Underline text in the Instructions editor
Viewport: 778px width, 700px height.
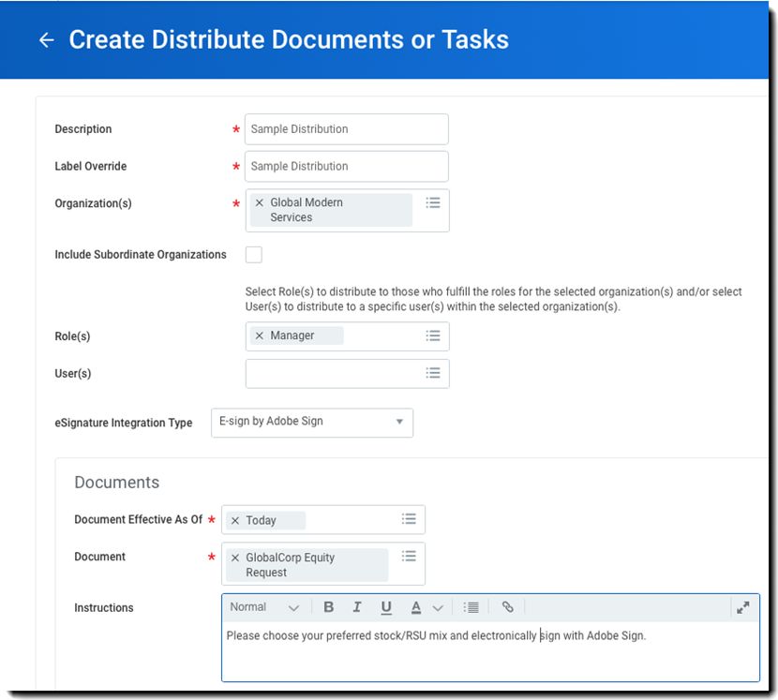point(386,607)
